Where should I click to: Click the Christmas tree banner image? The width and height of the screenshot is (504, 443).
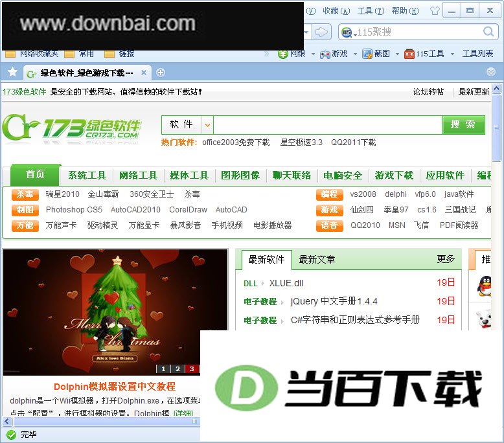point(115,312)
